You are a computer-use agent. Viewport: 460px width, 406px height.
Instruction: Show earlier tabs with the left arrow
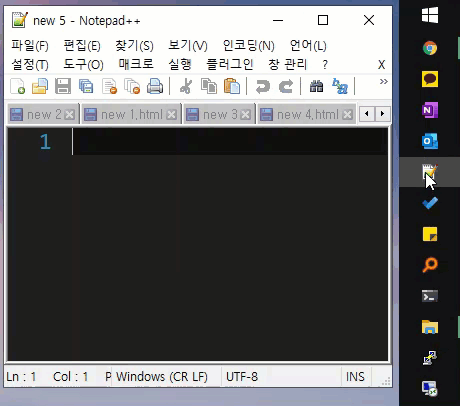point(367,114)
